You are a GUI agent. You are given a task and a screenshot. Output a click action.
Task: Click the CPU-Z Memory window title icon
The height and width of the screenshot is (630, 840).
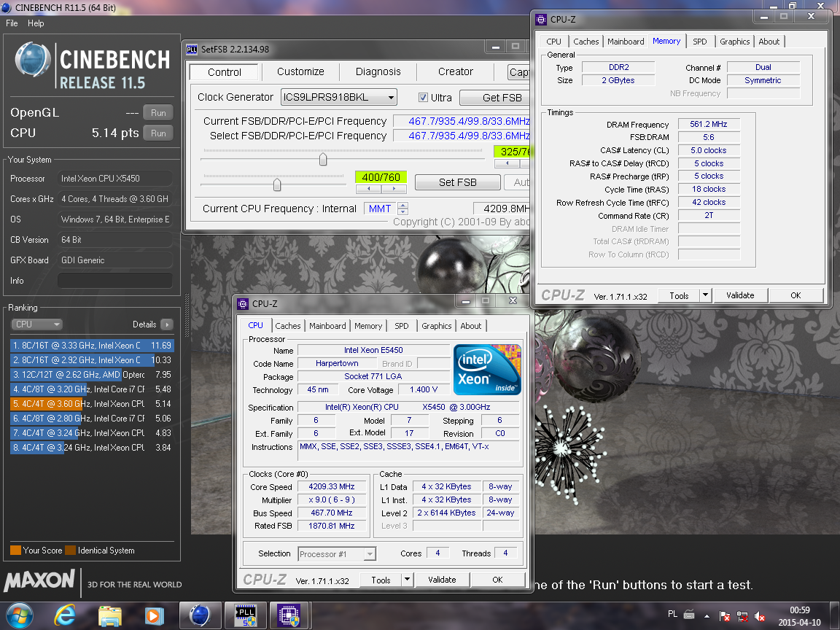(541, 19)
